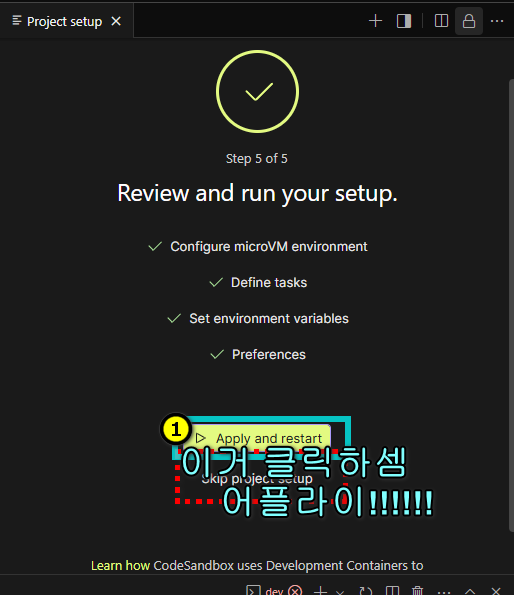The width and height of the screenshot is (514, 595).
Task: Click the dev terminal error circle icon
Action: coord(295,591)
